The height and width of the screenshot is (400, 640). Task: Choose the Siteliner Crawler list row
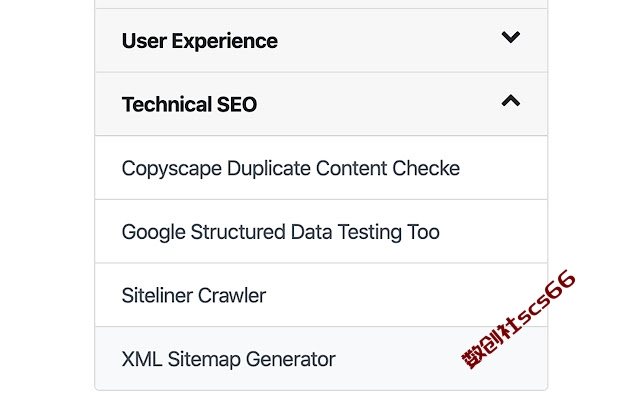321,295
